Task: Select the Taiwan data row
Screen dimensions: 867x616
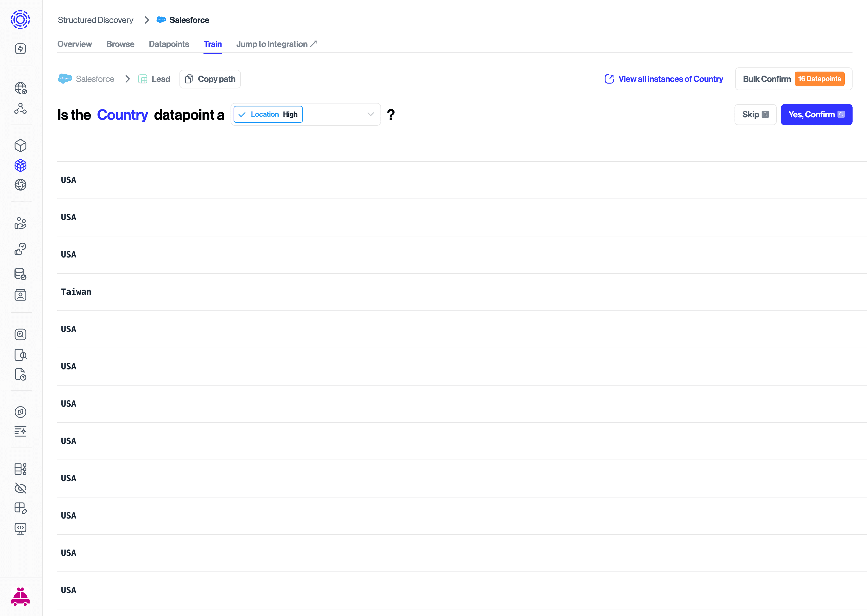Action: point(76,292)
